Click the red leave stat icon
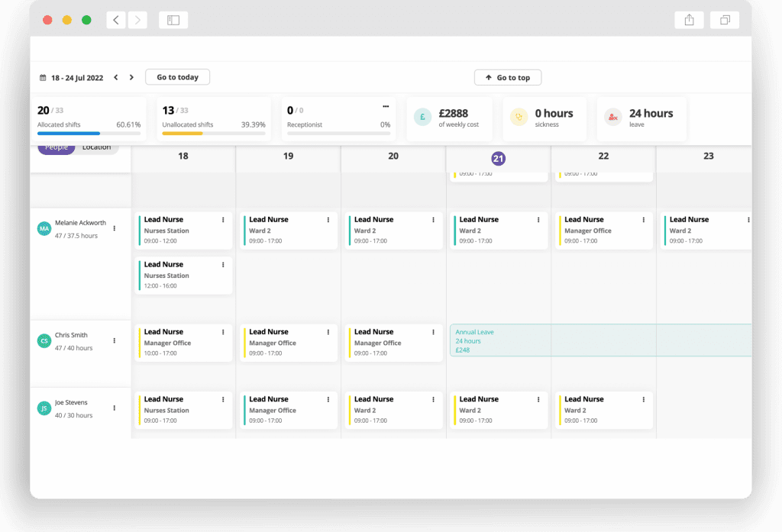Viewport: 782px width, 532px height. (x=612, y=117)
